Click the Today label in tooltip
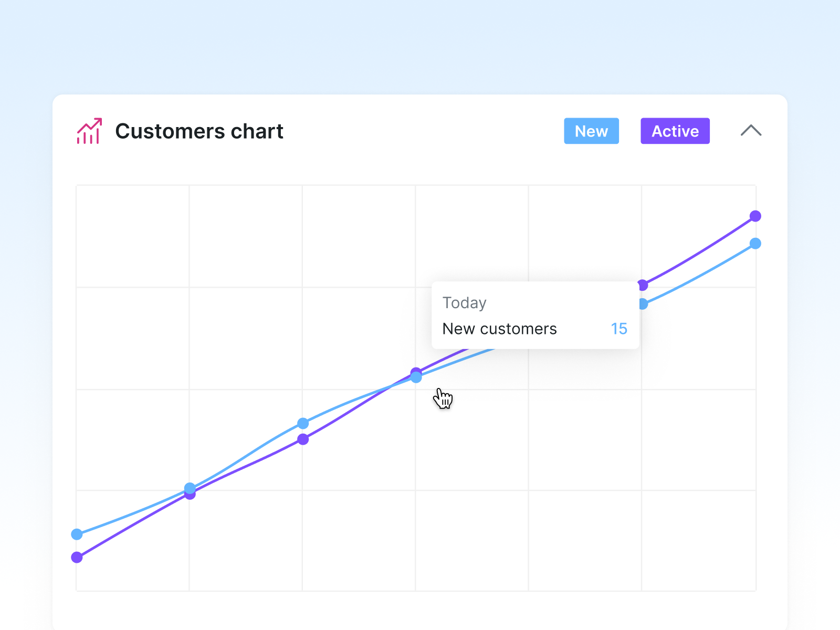The image size is (840, 630). tap(464, 303)
